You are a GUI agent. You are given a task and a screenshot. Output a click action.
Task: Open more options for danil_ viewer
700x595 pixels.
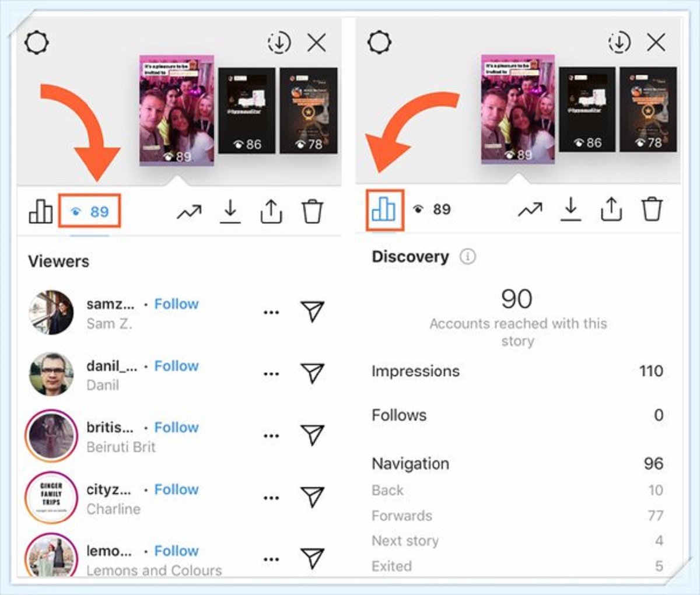271,374
